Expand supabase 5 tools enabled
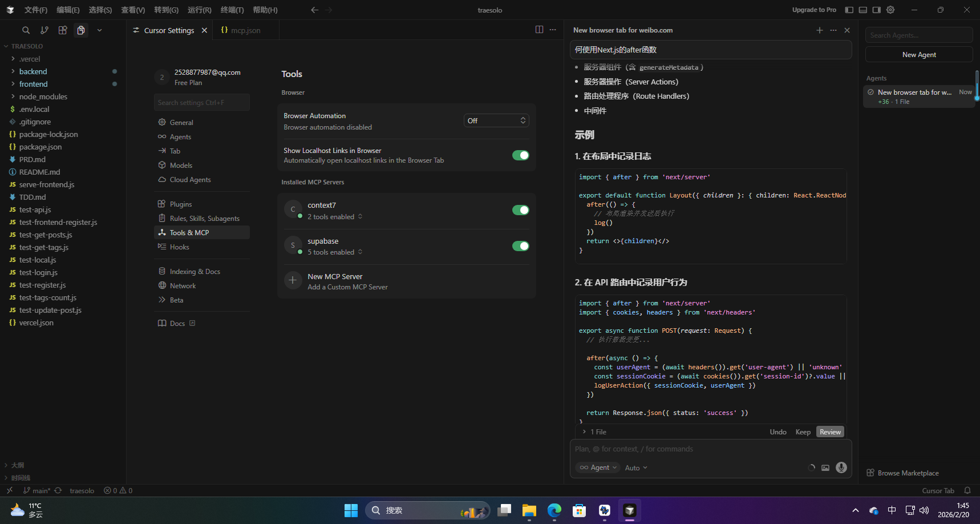The width and height of the screenshot is (980, 524). [x=335, y=252]
